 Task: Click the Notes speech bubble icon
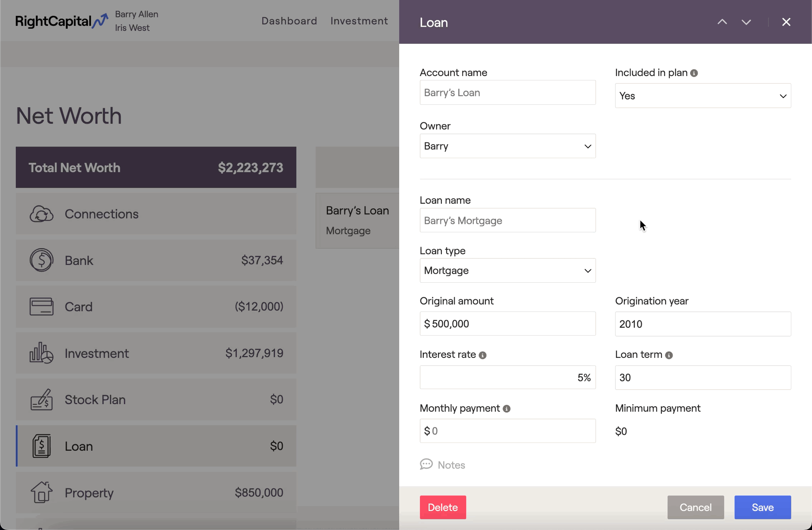click(x=426, y=464)
